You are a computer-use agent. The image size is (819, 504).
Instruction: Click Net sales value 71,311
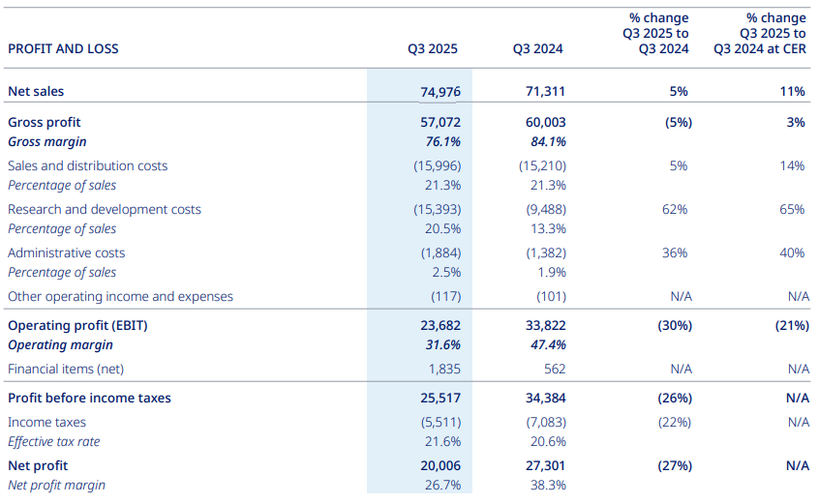(545, 91)
